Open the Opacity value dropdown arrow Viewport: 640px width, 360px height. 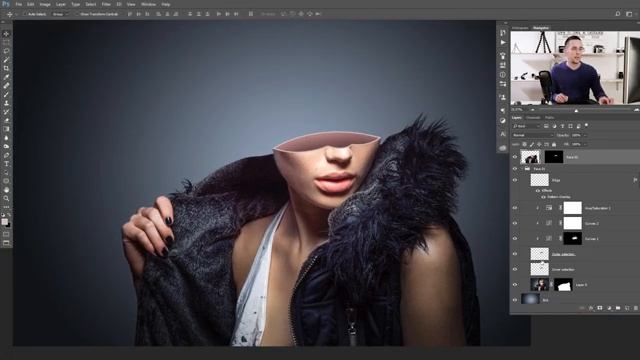585,135
